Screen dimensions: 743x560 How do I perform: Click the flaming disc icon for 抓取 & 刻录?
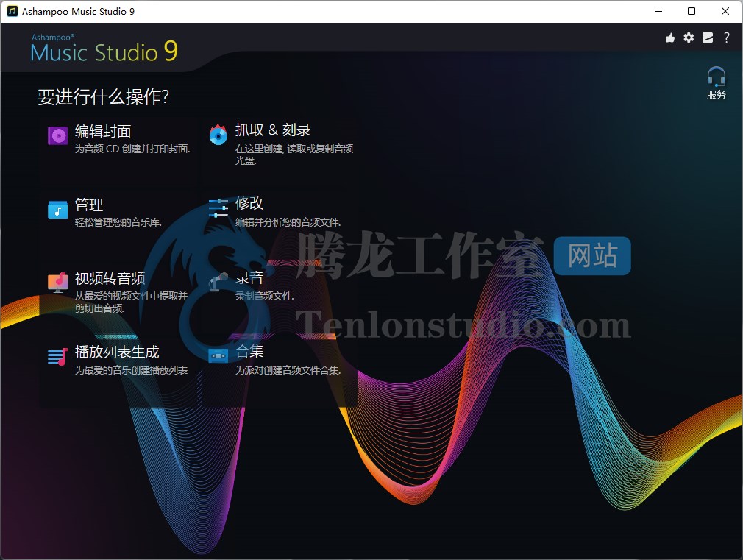(218, 135)
